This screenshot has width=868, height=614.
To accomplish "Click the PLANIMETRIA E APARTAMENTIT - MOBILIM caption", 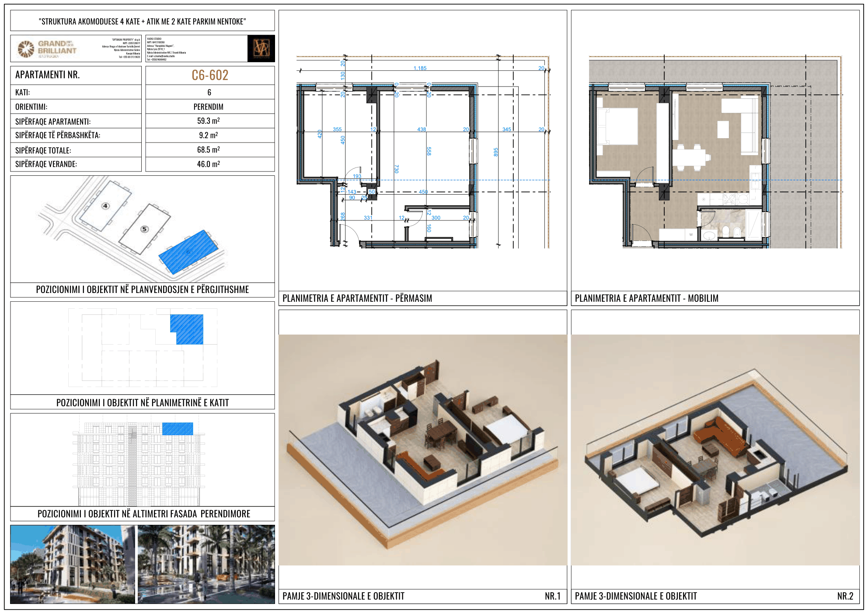I will coord(647,298).
